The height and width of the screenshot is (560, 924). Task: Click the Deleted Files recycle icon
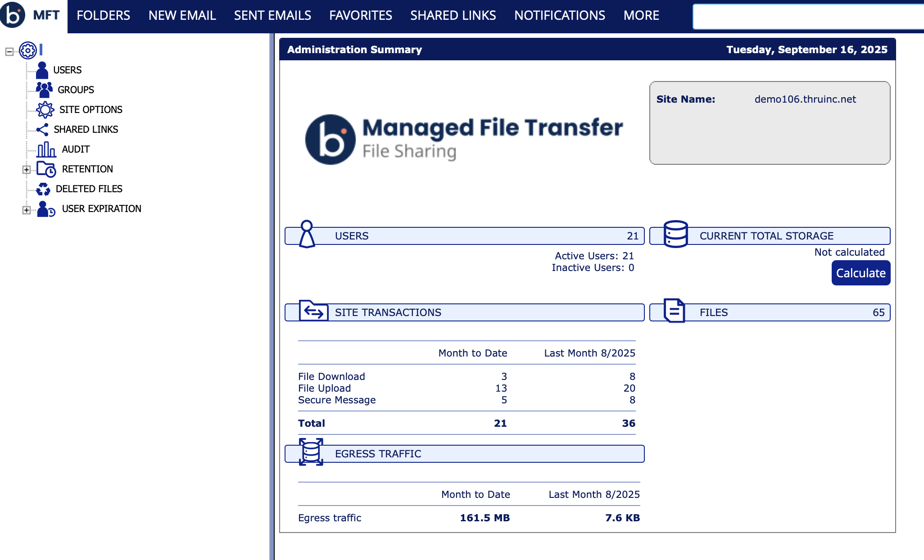click(x=43, y=189)
